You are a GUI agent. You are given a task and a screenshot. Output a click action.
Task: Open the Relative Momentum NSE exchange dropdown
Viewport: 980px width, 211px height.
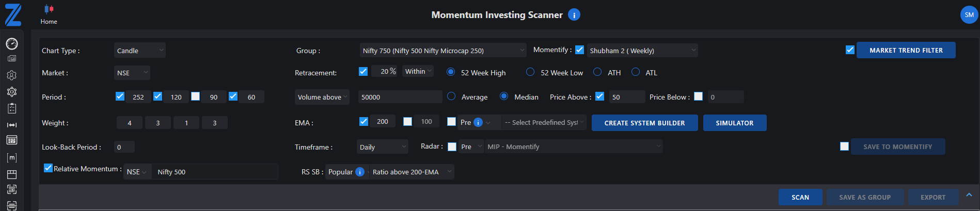tap(137, 172)
